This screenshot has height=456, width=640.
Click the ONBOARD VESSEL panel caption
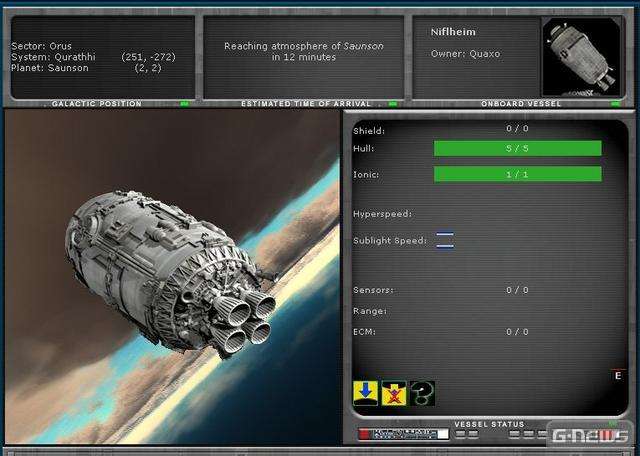521,104
